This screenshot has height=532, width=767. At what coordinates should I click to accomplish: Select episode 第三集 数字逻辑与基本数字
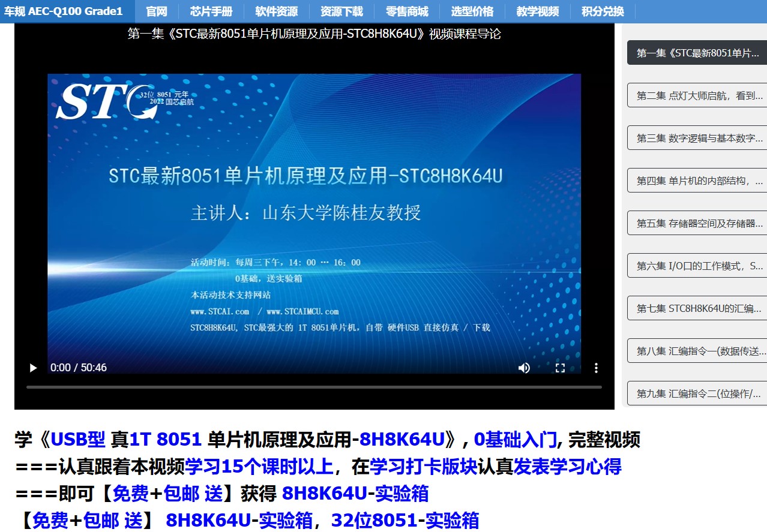click(x=697, y=138)
